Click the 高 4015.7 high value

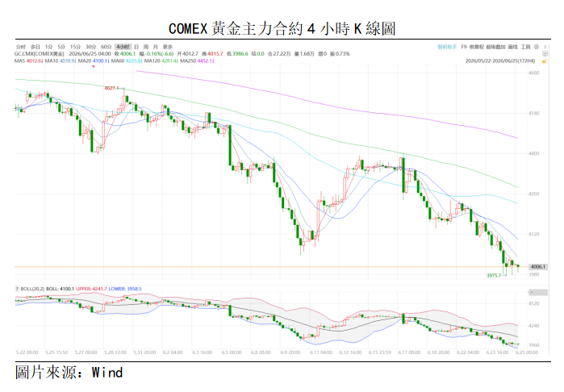(212, 53)
